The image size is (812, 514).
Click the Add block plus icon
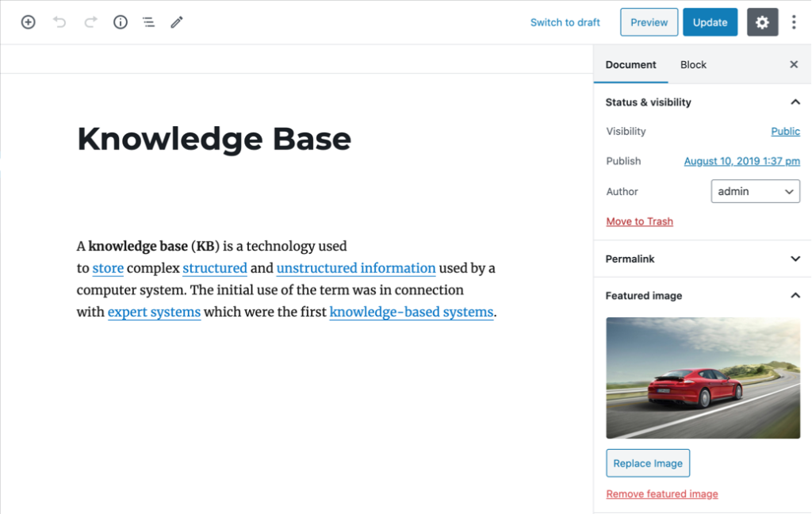(x=28, y=22)
